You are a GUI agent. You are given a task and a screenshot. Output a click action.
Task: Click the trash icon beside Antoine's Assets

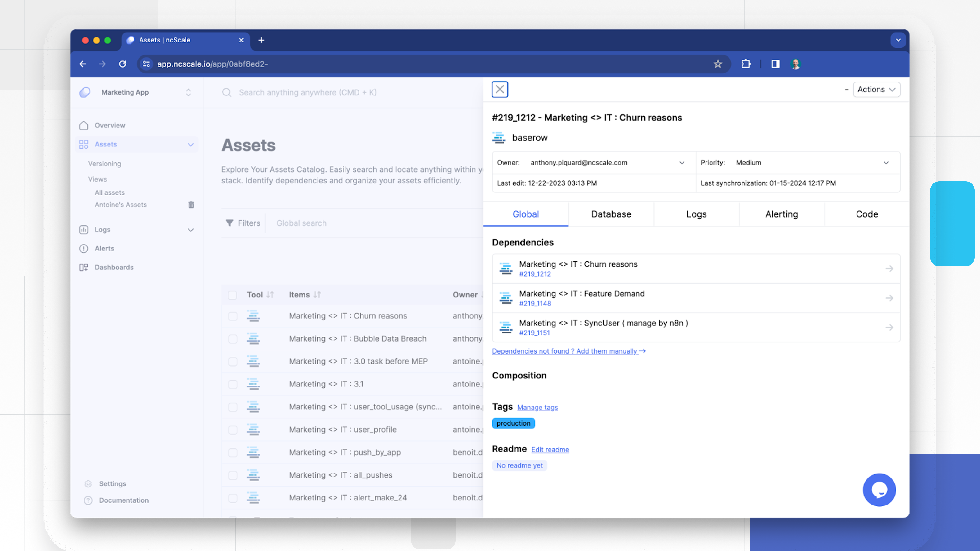point(191,205)
